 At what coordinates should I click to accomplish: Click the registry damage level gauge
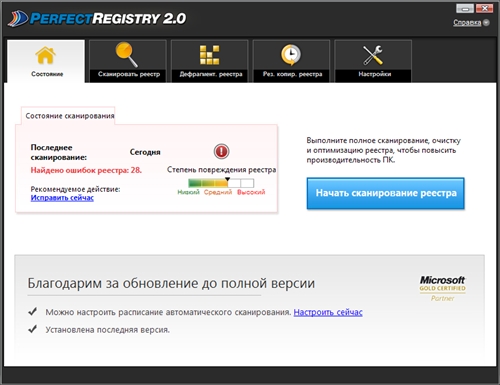point(221,183)
